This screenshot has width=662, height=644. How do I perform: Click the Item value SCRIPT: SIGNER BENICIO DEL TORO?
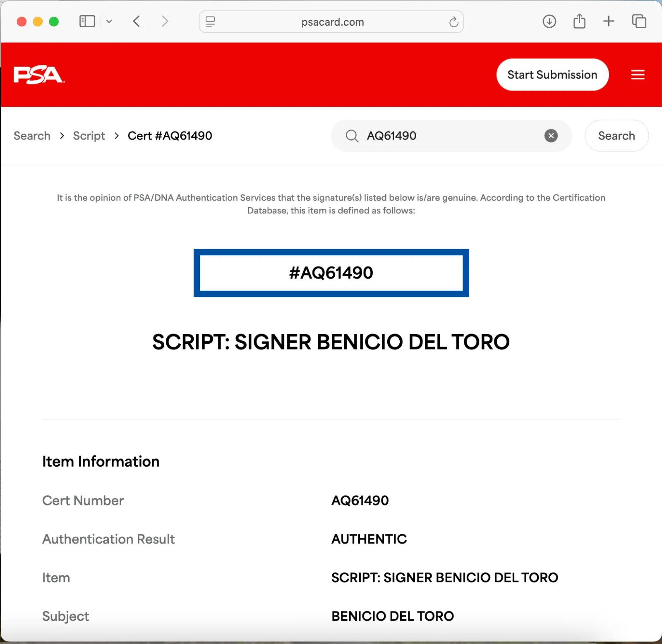[445, 577]
